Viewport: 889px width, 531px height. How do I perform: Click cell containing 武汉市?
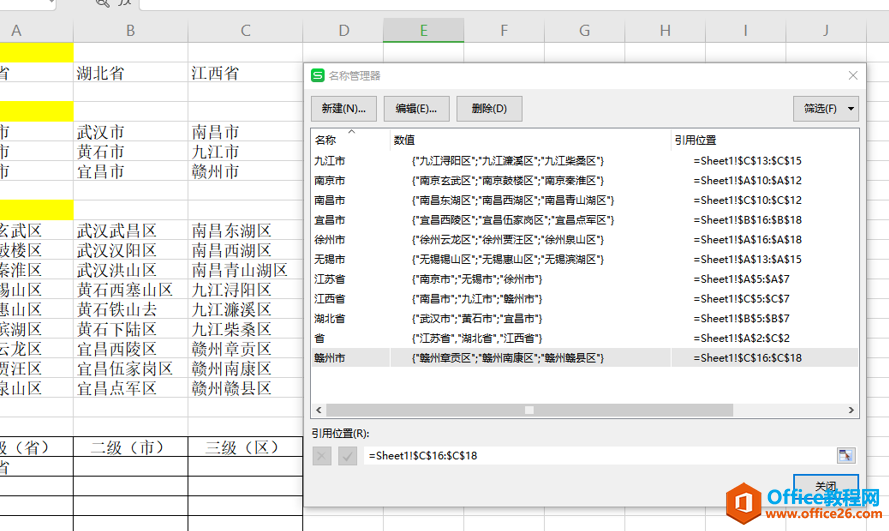[x=130, y=132]
